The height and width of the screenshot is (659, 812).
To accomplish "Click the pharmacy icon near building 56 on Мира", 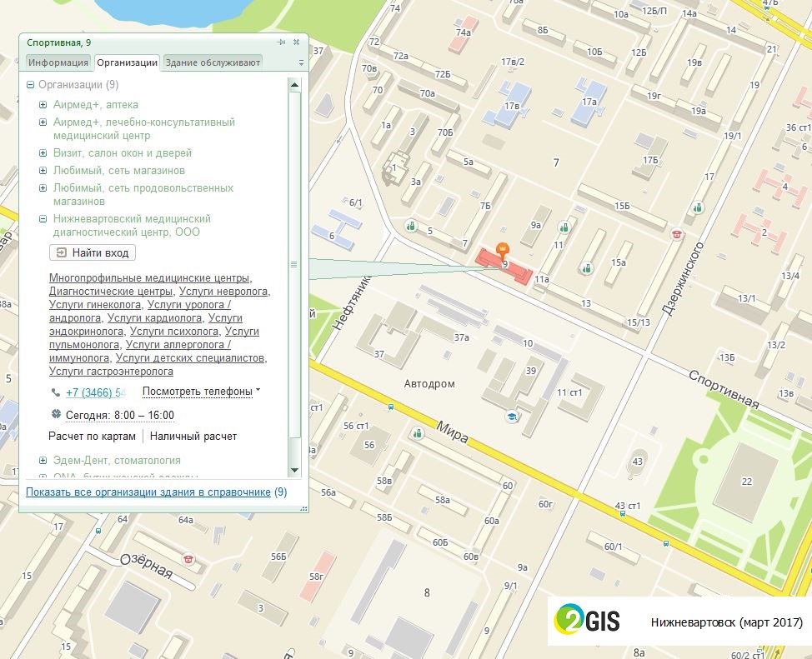I will coord(418,432).
